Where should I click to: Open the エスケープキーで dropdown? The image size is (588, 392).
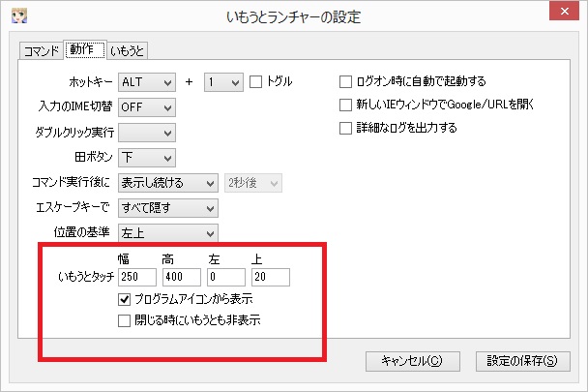tap(168, 208)
